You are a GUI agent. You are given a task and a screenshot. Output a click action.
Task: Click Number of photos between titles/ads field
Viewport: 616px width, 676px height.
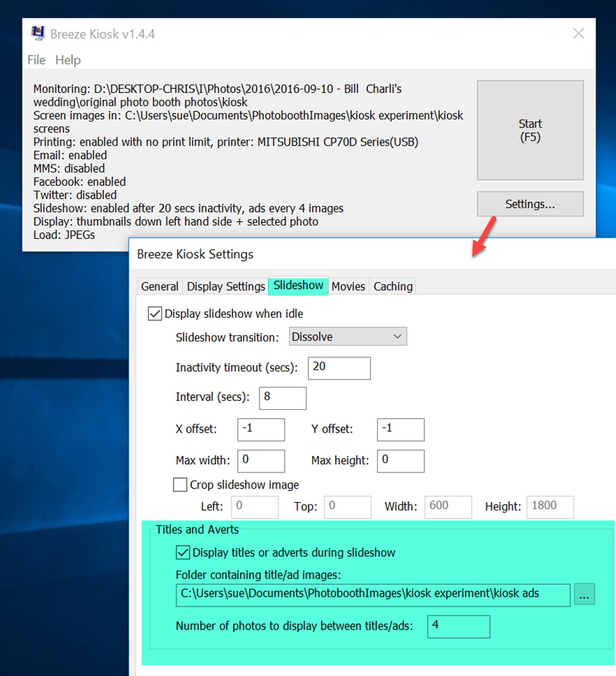click(459, 627)
